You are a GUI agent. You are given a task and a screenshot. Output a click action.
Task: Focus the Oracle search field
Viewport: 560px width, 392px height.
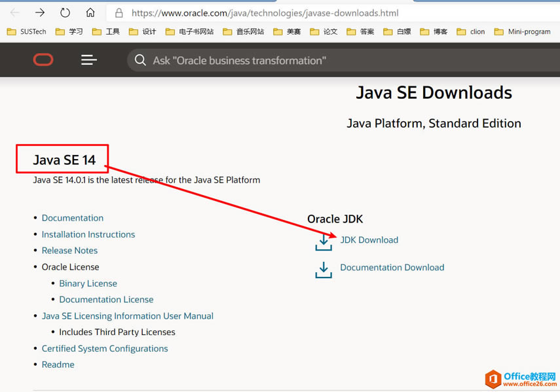tap(343, 60)
